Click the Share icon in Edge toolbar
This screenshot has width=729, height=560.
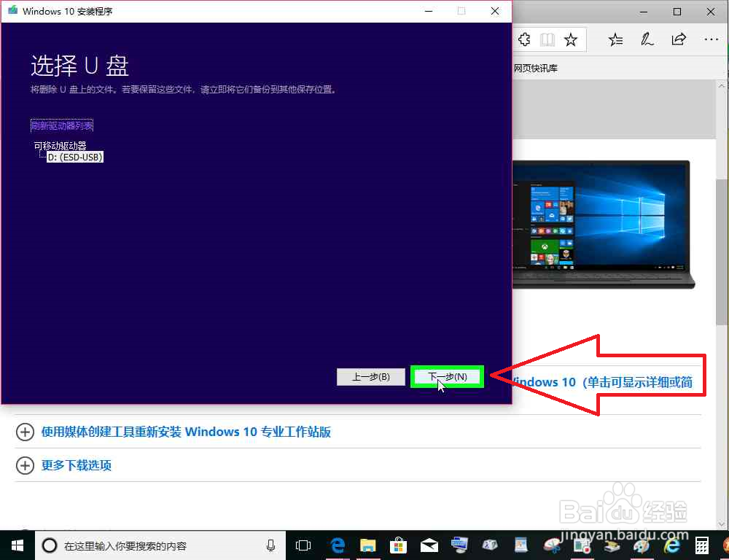[x=679, y=39]
